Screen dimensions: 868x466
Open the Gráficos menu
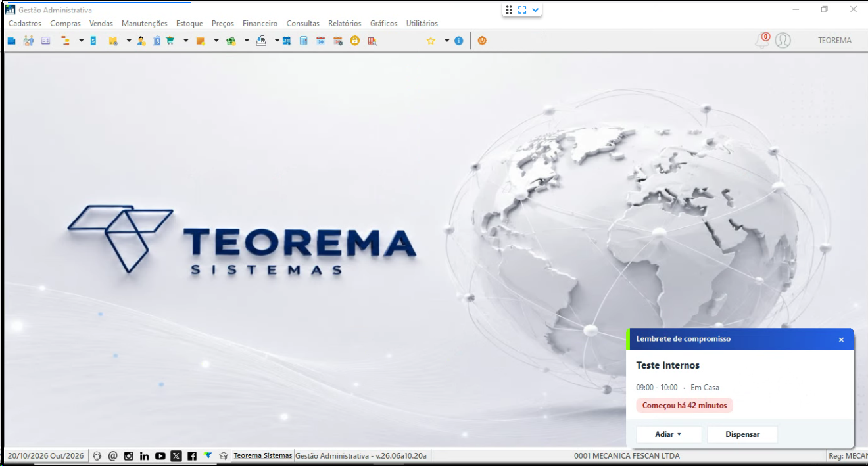click(x=384, y=24)
